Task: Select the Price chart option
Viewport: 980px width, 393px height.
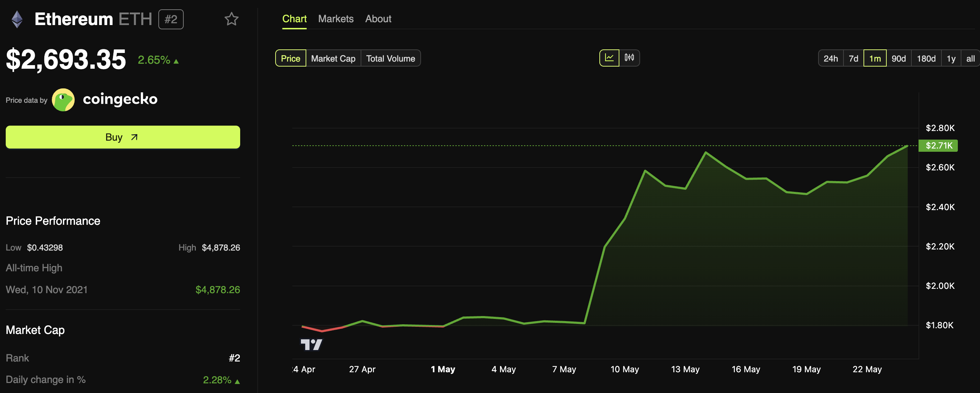Action: [290, 58]
